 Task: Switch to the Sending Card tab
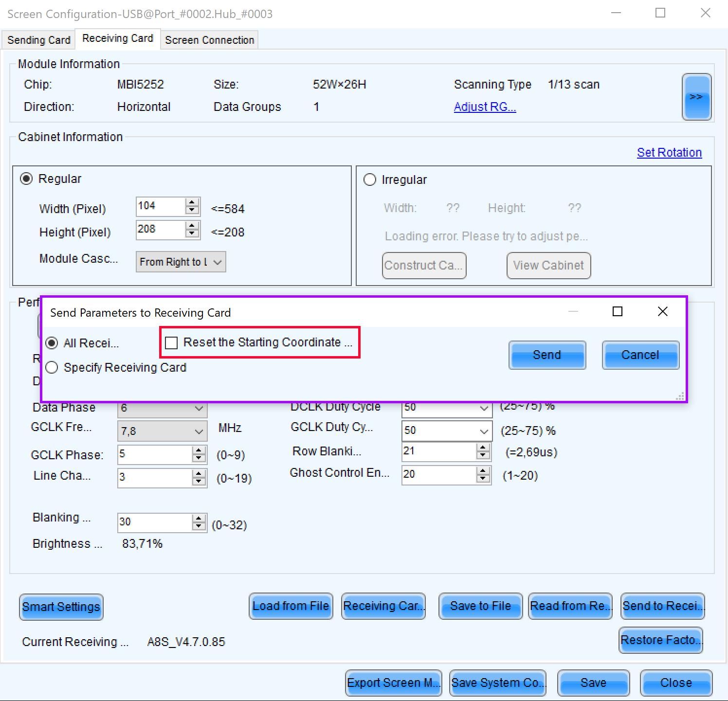(38, 40)
